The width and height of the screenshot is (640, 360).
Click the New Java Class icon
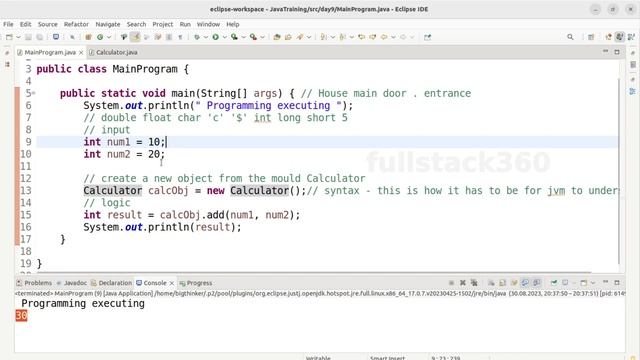100,37
